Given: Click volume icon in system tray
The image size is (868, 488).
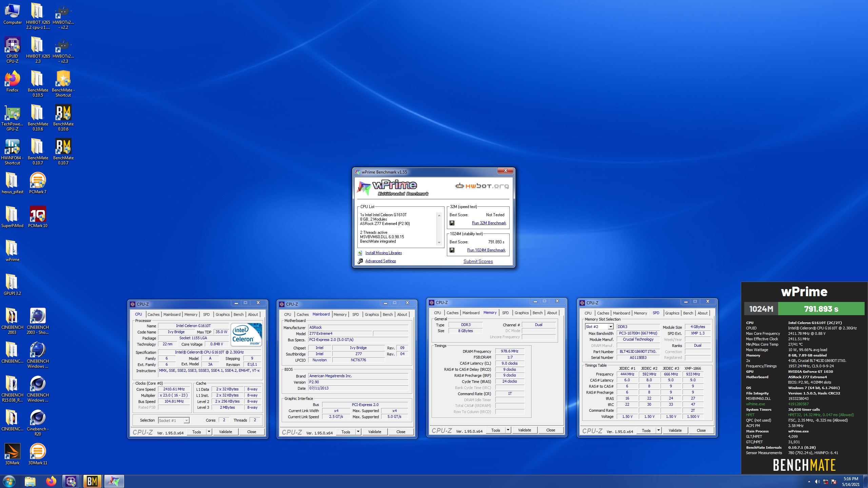Looking at the screenshot, I should [817, 482].
